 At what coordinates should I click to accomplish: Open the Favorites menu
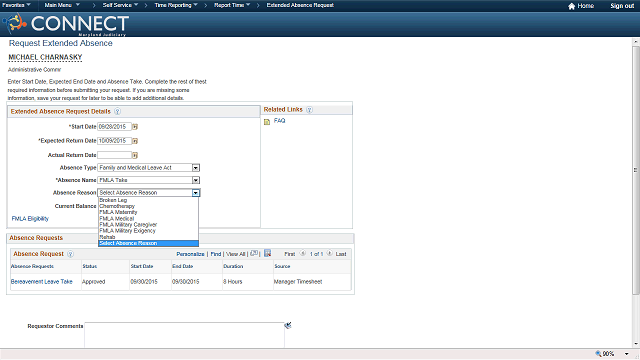(x=16, y=5)
